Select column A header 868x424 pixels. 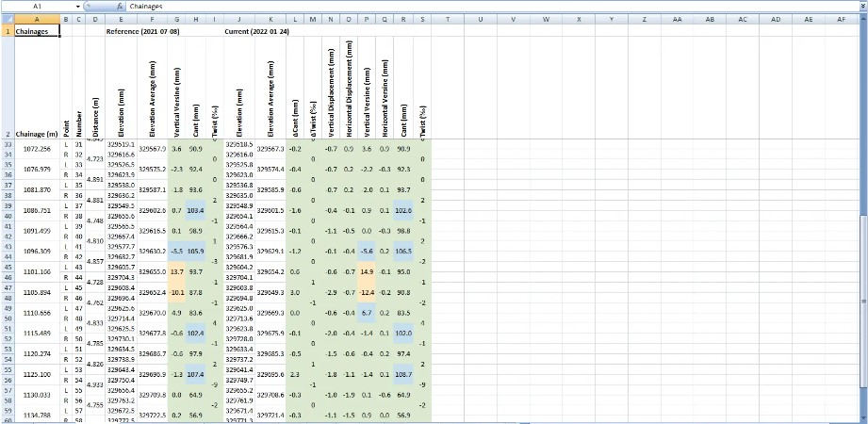(x=37, y=18)
